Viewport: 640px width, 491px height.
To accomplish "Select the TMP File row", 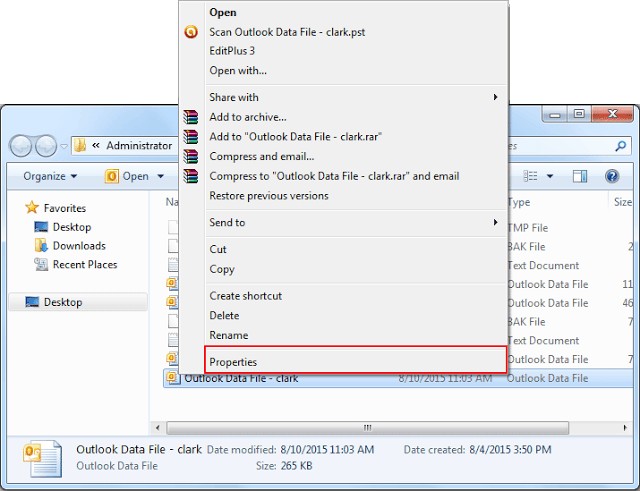I will pyautogui.click(x=528, y=228).
